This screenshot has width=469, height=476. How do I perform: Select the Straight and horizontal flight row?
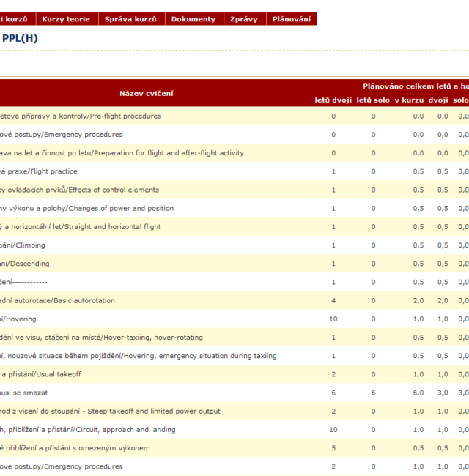point(234,226)
